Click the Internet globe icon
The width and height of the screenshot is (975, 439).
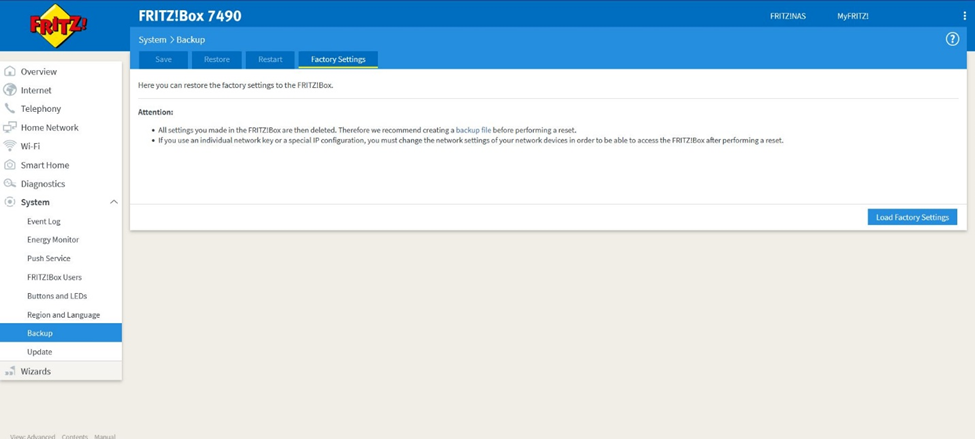[x=10, y=90]
